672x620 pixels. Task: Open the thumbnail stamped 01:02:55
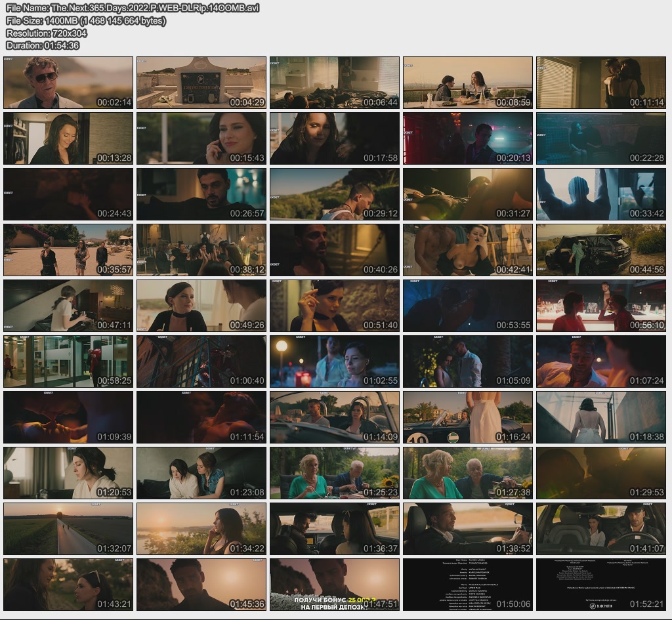coord(335,362)
